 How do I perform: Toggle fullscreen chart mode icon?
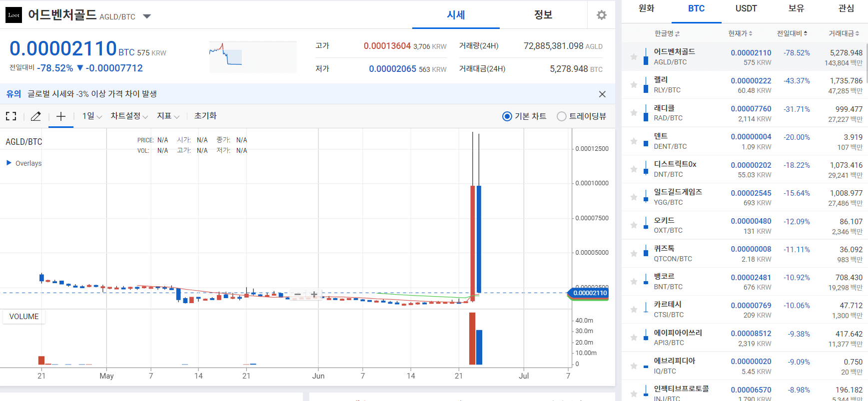(x=11, y=116)
